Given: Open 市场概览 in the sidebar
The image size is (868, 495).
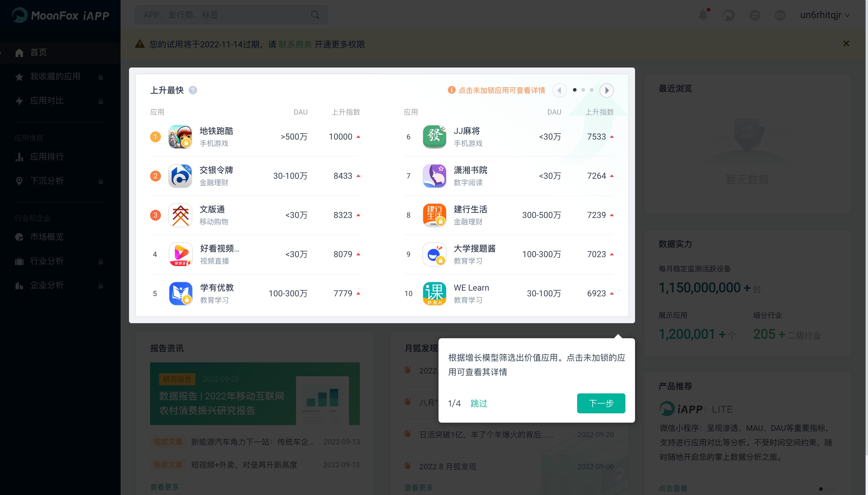Looking at the screenshot, I should [x=60, y=237].
